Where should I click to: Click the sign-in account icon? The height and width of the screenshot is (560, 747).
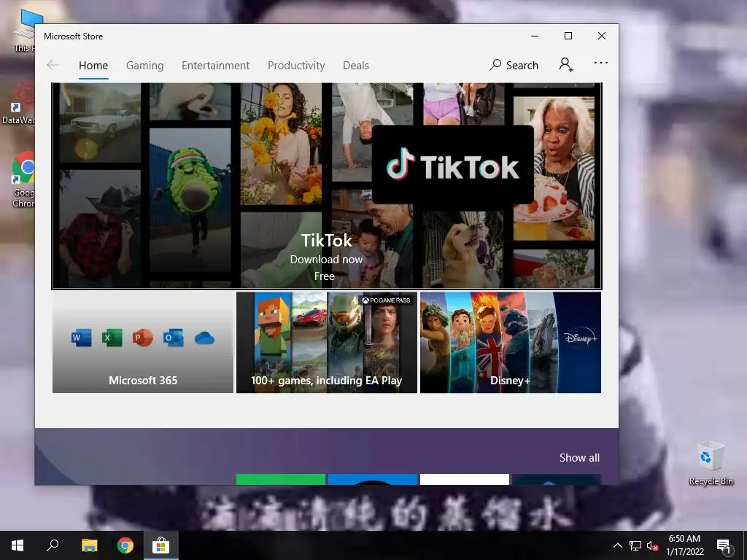pos(566,64)
